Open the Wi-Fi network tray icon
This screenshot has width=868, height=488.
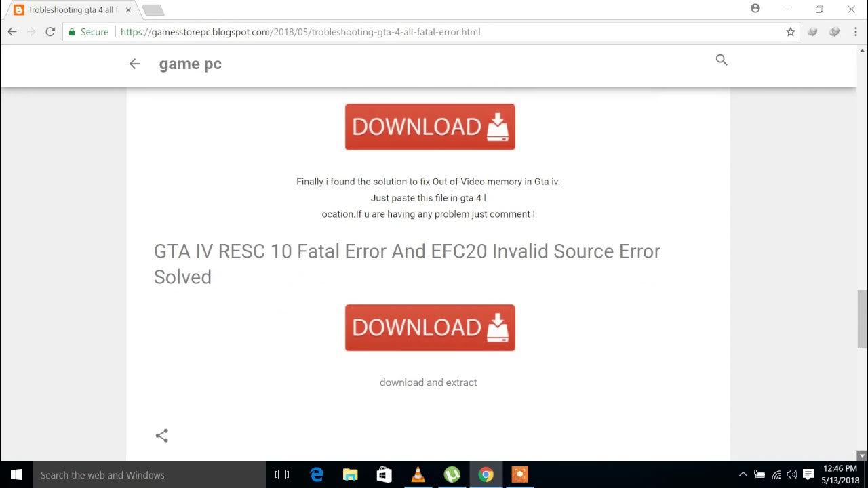[776, 474]
